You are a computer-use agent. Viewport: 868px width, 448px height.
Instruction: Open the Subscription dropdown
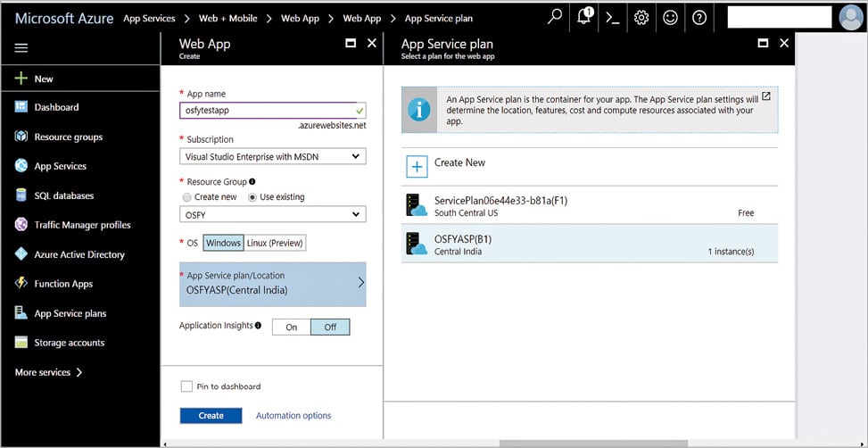click(x=272, y=157)
